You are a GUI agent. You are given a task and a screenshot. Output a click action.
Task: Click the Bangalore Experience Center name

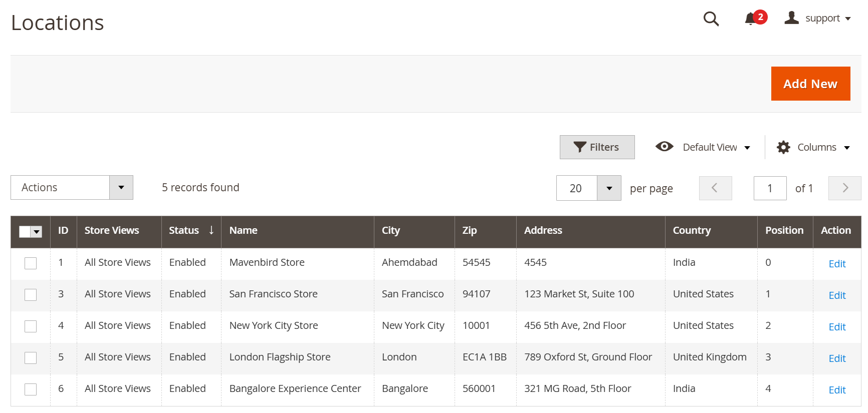(295, 388)
